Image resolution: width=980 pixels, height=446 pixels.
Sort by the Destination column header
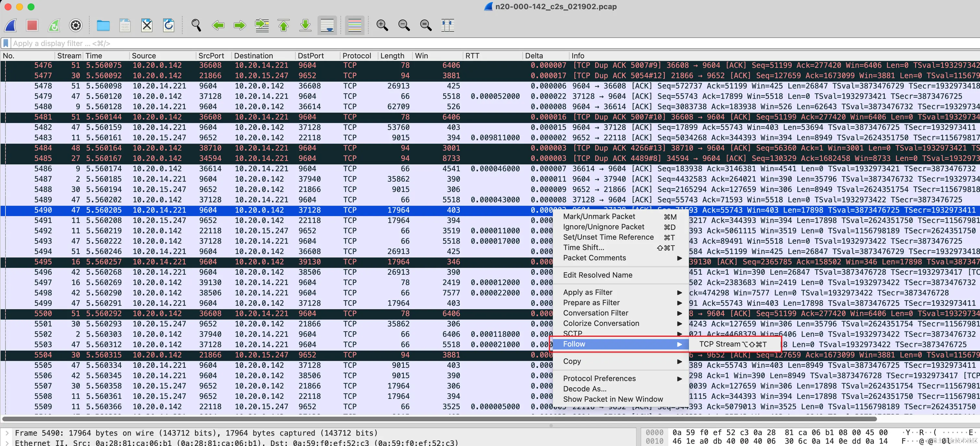coord(263,55)
